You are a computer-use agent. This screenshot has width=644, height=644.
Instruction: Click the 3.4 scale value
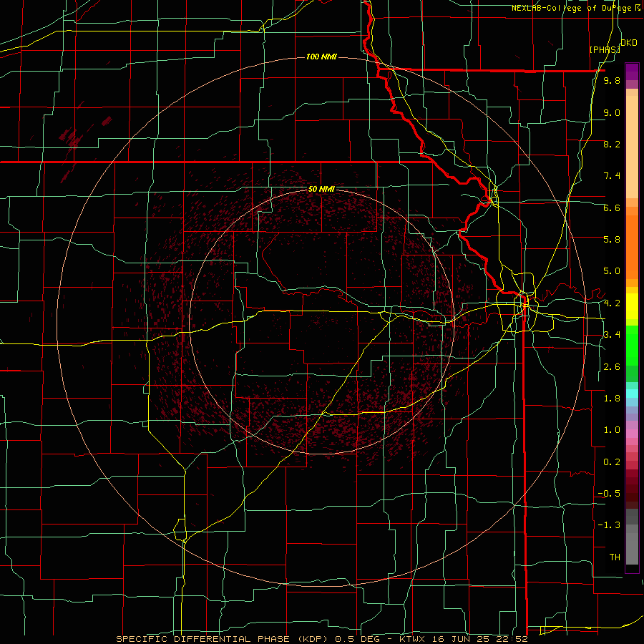click(x=612, y=335)
